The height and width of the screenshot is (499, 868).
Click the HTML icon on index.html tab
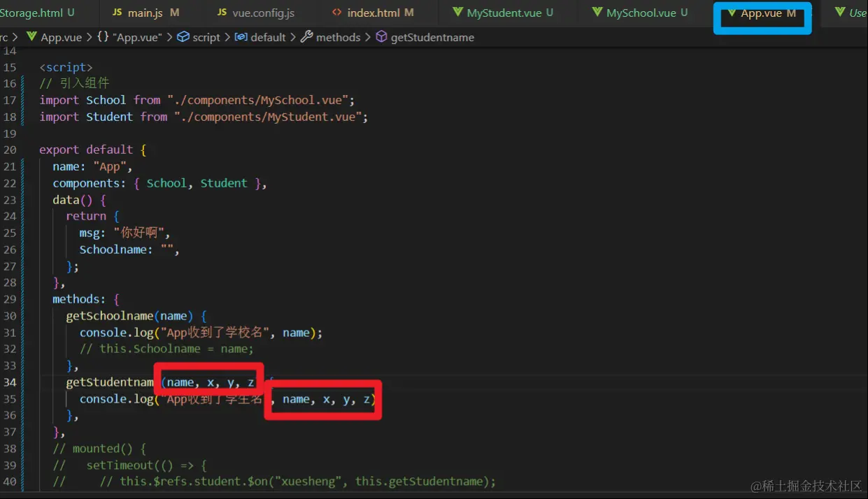click(337, 13)
